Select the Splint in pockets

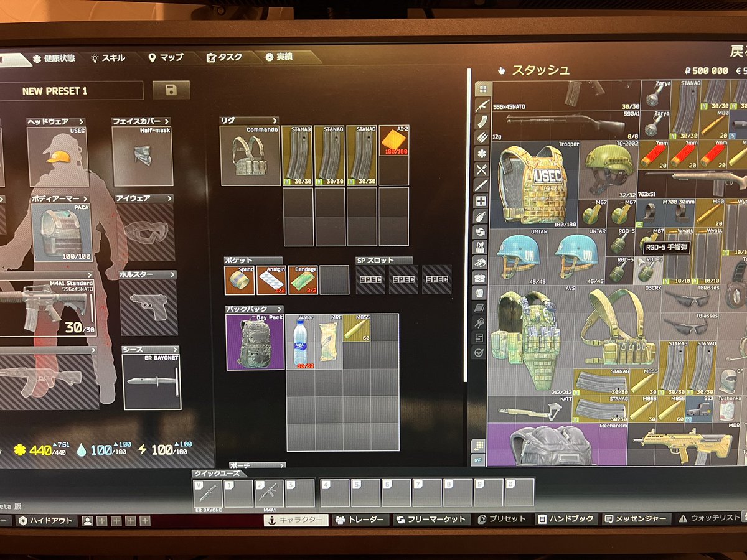pos(240,280)
